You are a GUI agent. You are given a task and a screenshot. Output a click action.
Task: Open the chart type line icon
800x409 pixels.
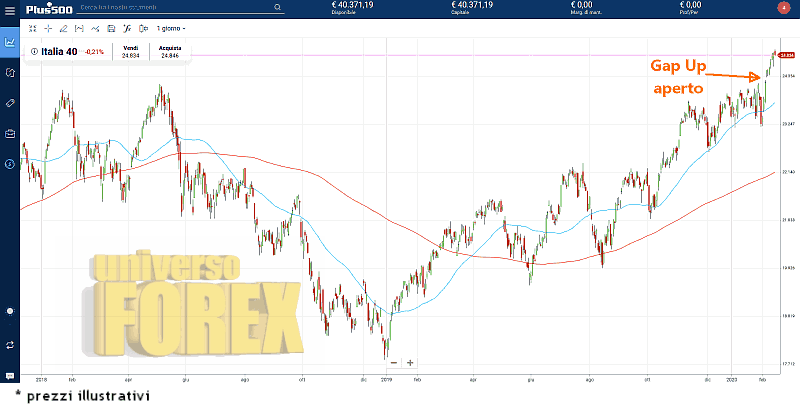coord(95,28)
